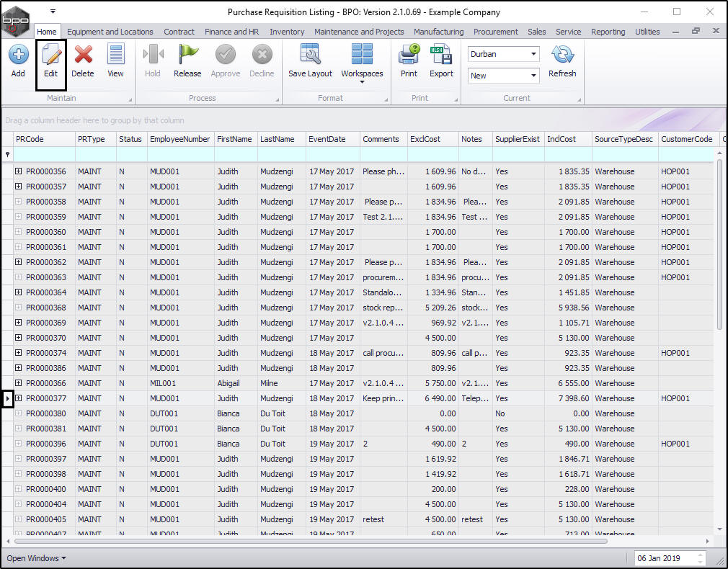Image resolution: width=728 pixels, height=569 pixels.
Task: Open the Maintenance and Projects tab
Action: tap(359, 32)
